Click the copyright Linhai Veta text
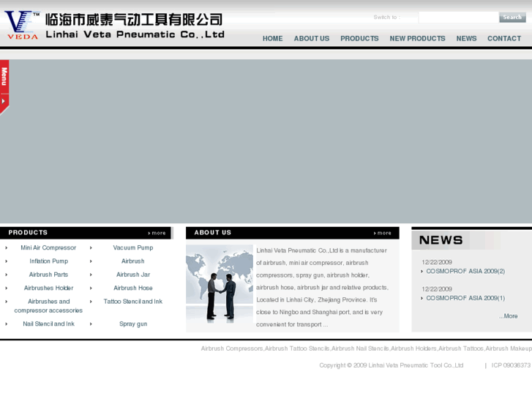 pos(391,365)
